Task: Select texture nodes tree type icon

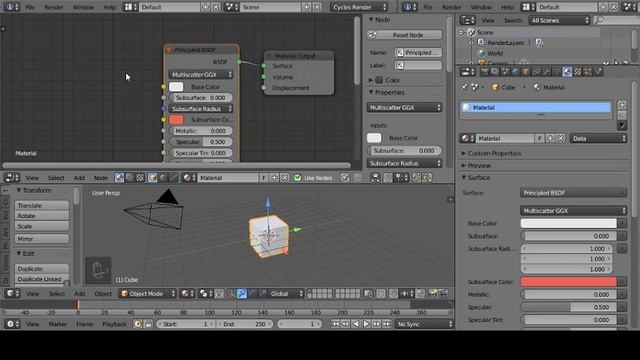Action: click(140, 178)
